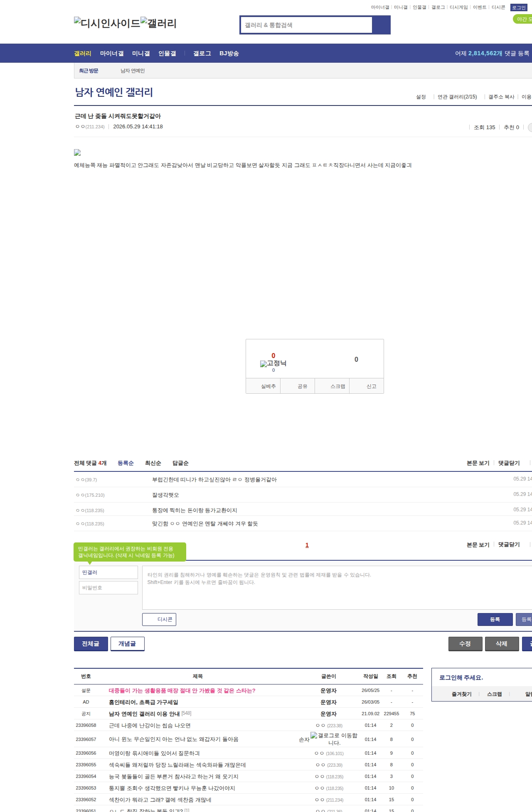Open recently visited 남자 연예인 link
The height and width of the screenshot is (812, 532).
point(133,71)
